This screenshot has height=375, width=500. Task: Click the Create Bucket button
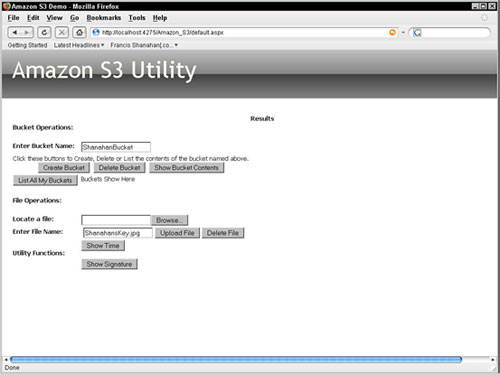[x=64, y=168]
